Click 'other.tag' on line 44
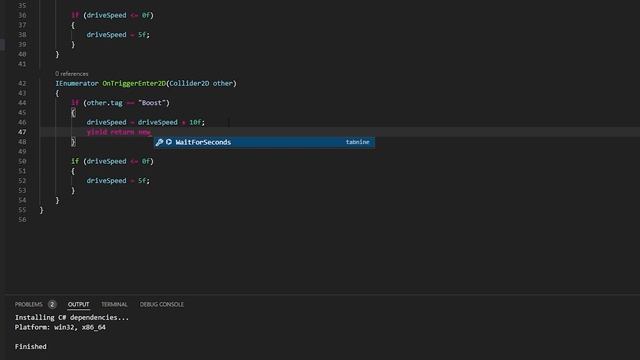640x360 pixels. click(104, 103)
